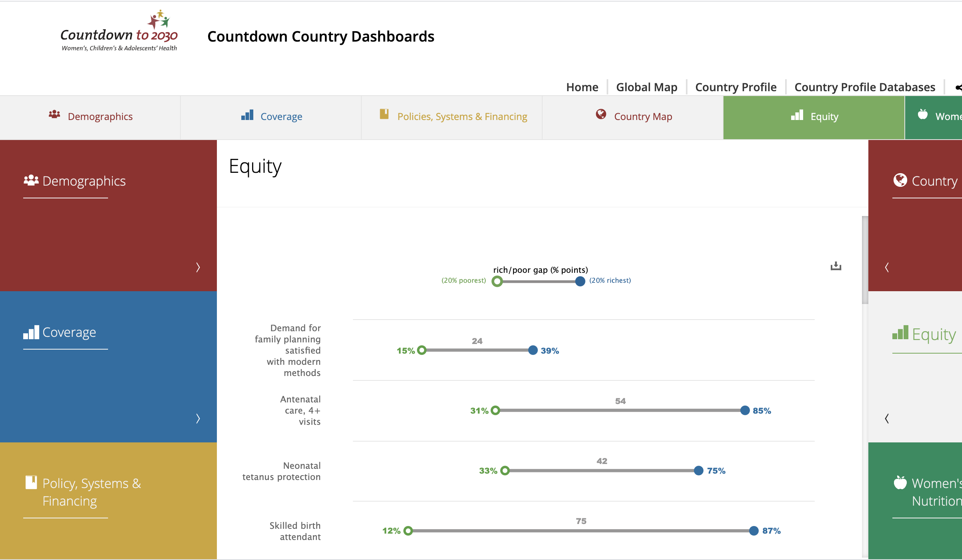Click the bar chart icon on the Coverage tab
This screenshot has height=560, width=962.
coord(247,115)
